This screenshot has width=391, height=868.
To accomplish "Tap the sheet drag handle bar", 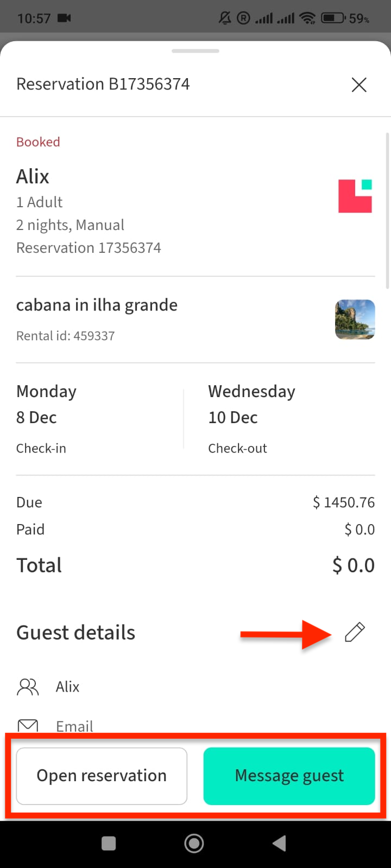I will pyautogui.click(x=195, y=51).
